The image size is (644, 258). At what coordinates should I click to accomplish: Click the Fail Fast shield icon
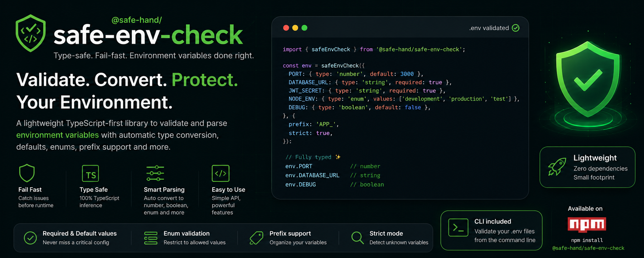[x=27, y=173]
